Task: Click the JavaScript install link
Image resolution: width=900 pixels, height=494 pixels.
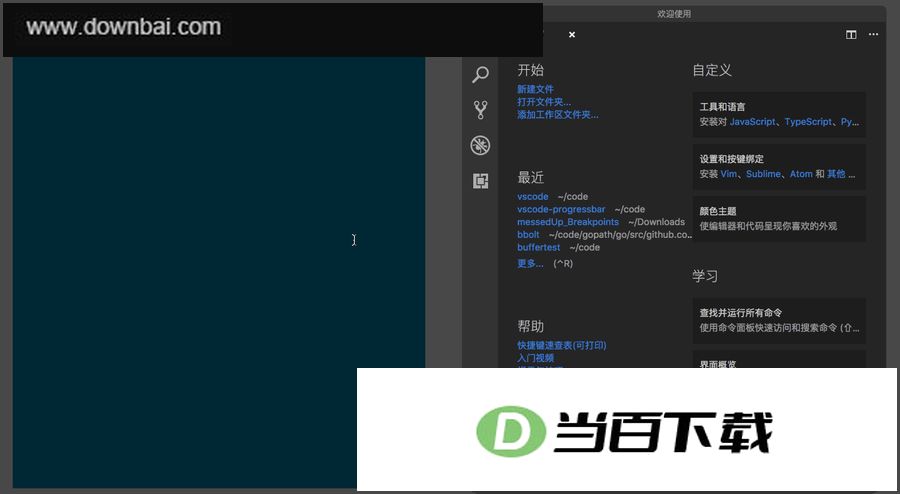Action: click(x=752, y=122)
